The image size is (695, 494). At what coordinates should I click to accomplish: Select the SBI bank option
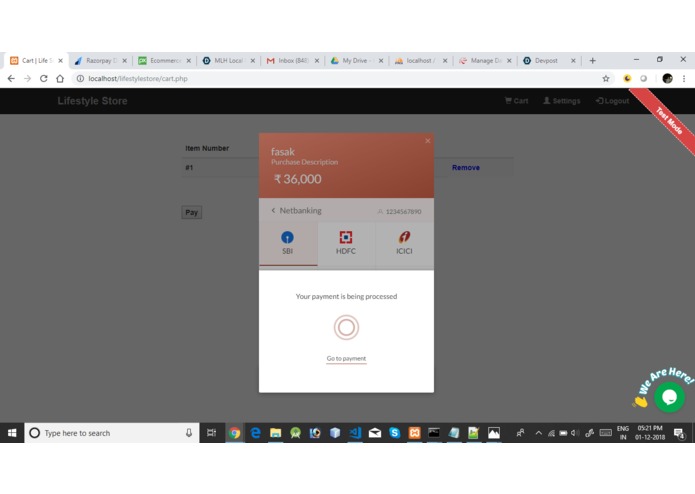[288, 244]
